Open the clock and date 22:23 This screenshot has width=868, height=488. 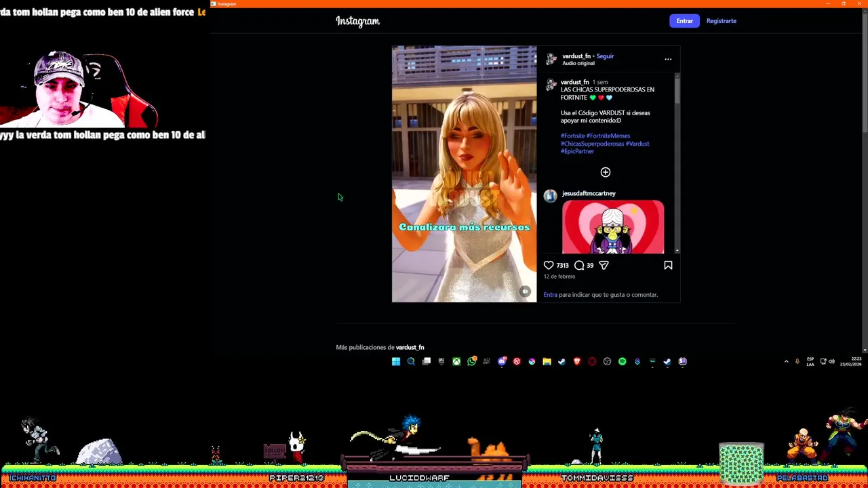[850, 361]
